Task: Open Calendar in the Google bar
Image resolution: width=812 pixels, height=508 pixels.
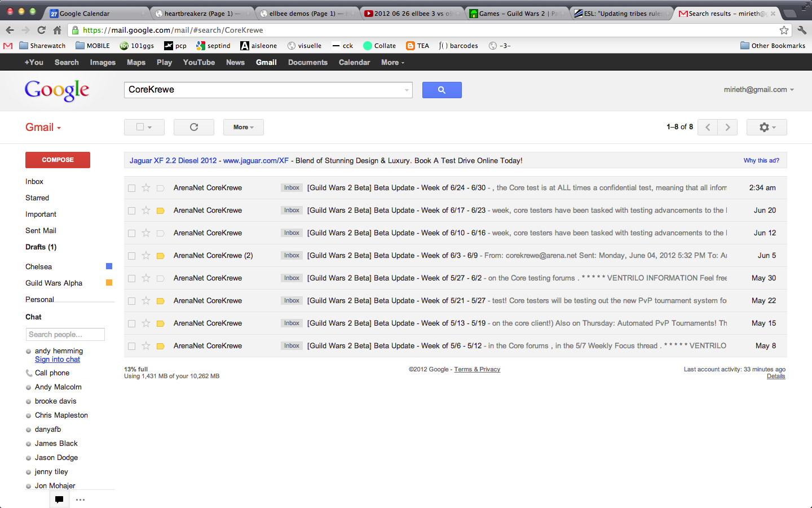Action: (355, 63)
